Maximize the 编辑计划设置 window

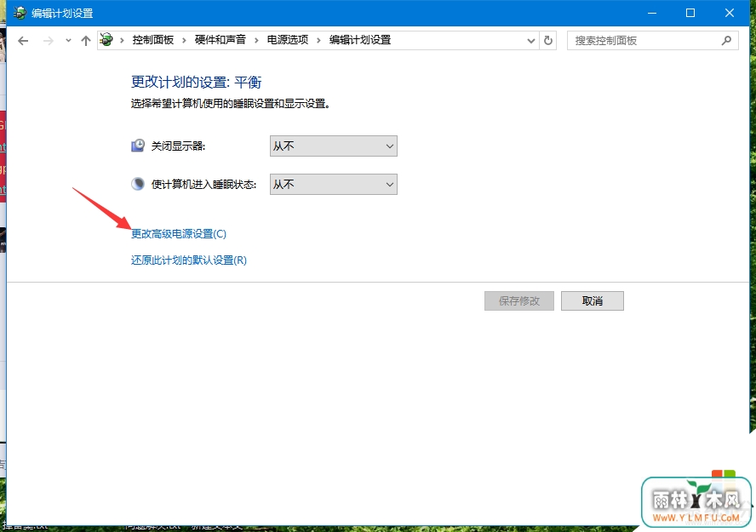[690, 13]
